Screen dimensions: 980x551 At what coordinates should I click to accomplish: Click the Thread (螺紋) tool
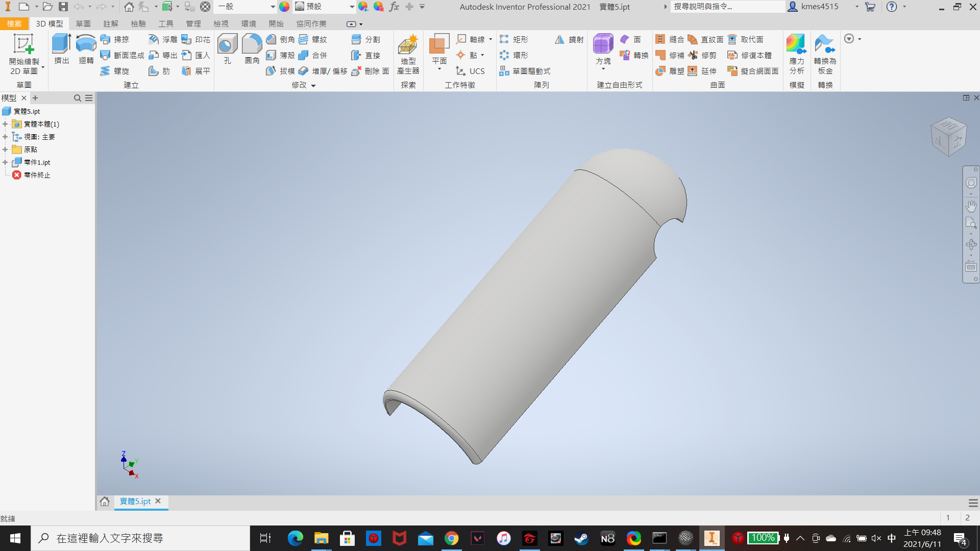[312, 39]
